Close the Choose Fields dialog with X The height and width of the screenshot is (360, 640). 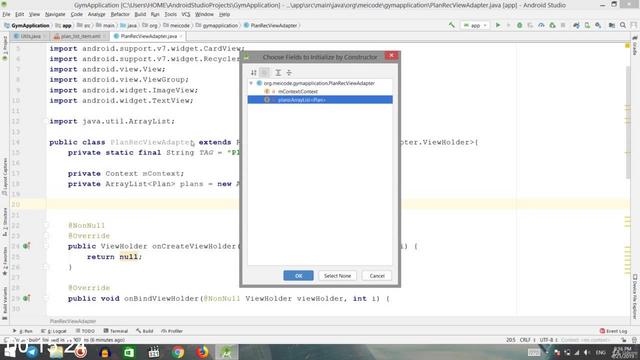tap(391, 56)
